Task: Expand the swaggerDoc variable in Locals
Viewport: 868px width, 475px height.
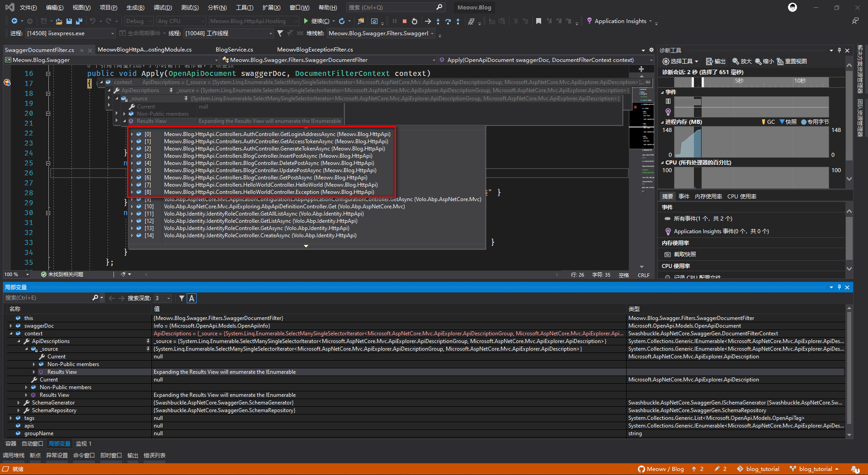Action: (11, 326)
